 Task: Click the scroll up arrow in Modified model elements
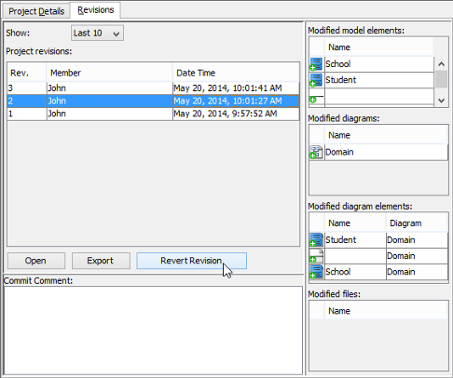tap(441, 64)
